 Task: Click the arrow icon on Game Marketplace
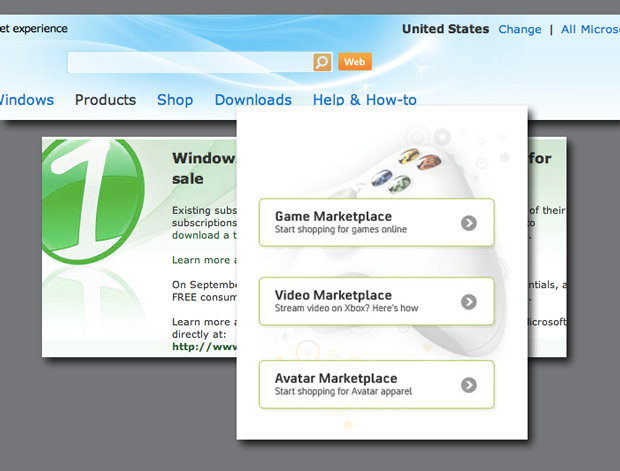tap(469, 223)
